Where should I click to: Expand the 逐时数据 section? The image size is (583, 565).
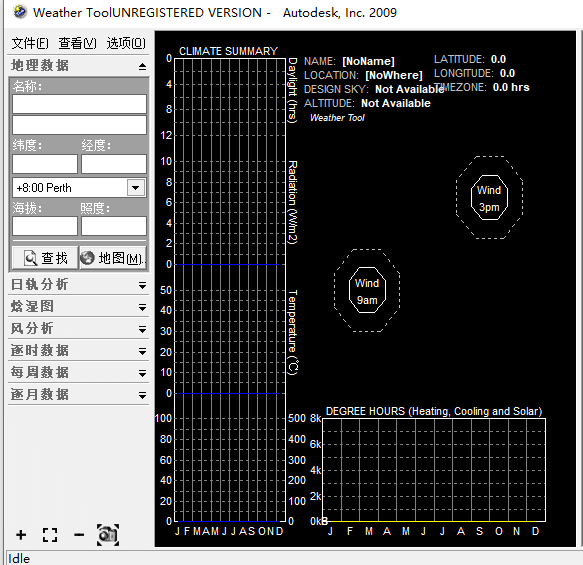click(x=142, y=351)
